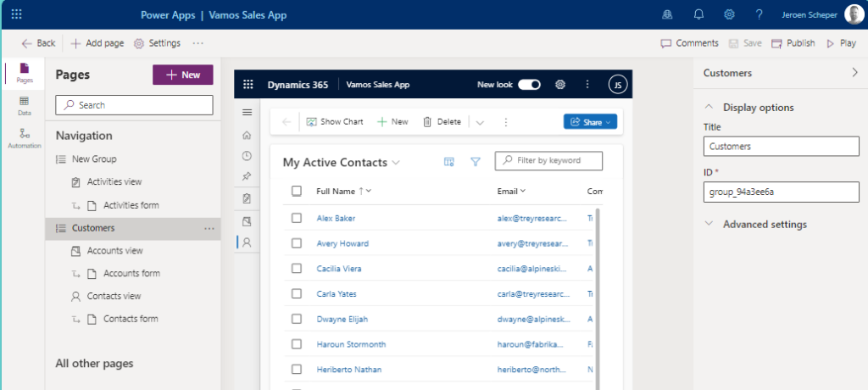
Task: Expand the Delete split-button chevron
Action: 480,122
